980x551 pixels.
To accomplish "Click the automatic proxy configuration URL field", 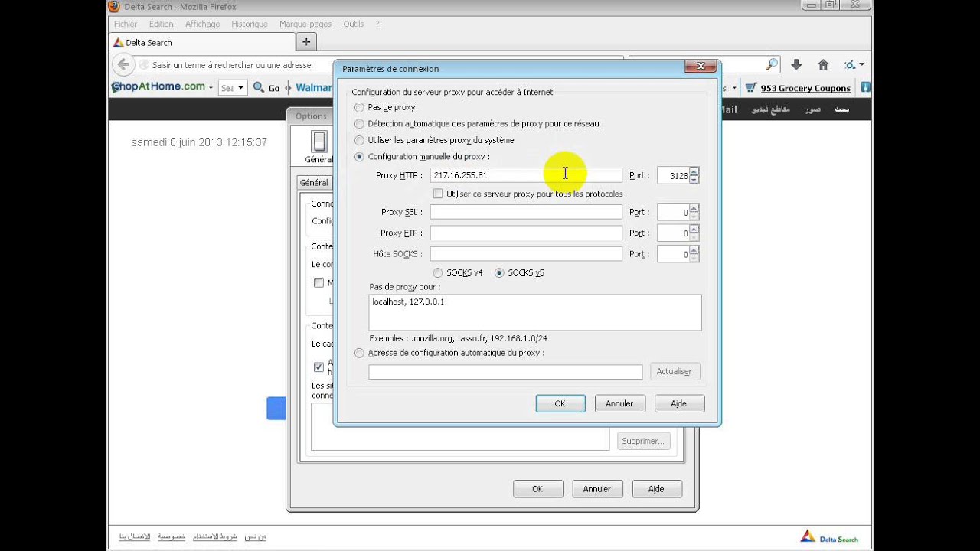I will pyautogui.click(x=505, y=372).
